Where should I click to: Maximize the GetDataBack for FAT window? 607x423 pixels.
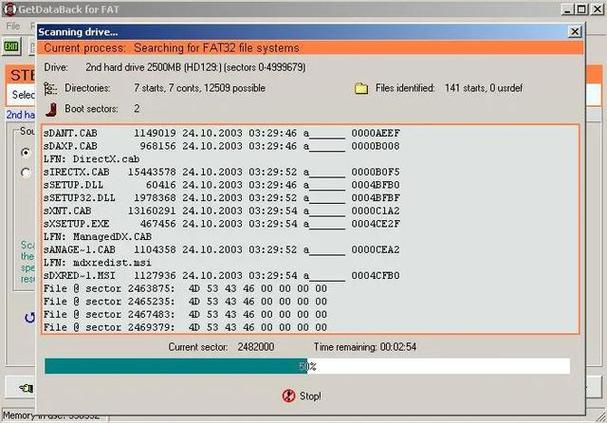(581, 9)
